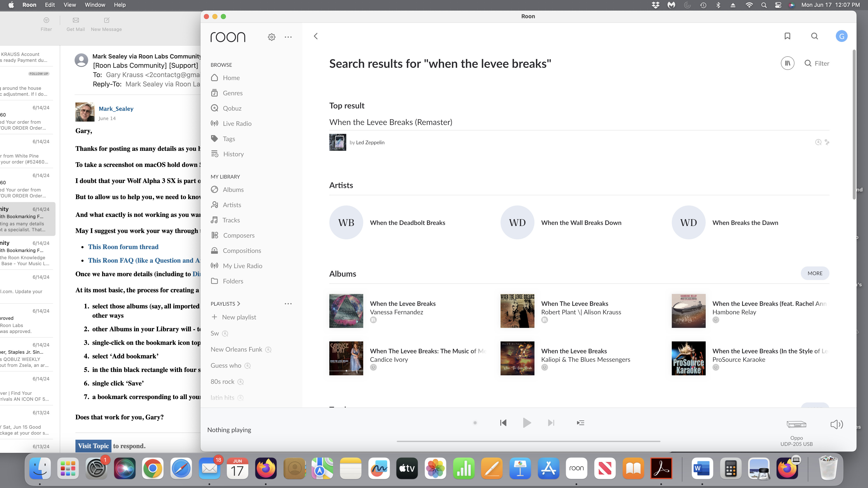
Task: Open Kaliopi & The Blues Messengers album
Action: 517,358
